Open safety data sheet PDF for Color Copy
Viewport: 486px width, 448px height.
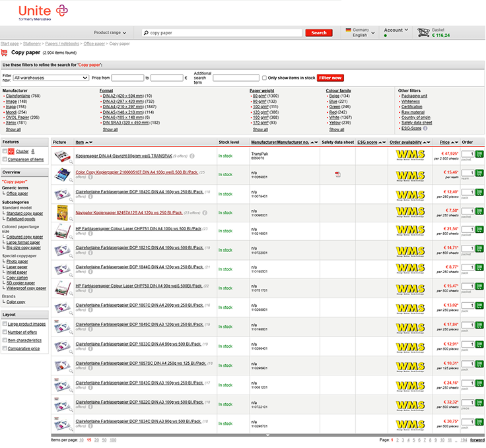click(x=337, y=175)
